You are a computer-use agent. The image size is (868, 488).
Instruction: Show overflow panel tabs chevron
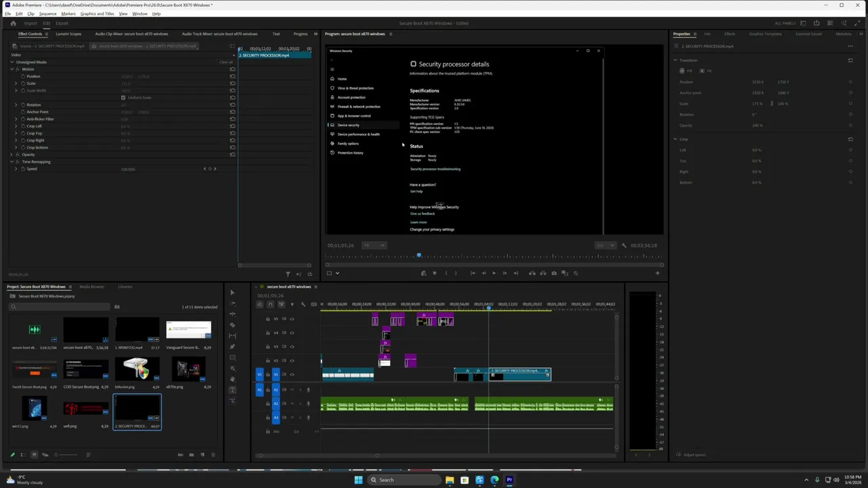tap(315, 34)
